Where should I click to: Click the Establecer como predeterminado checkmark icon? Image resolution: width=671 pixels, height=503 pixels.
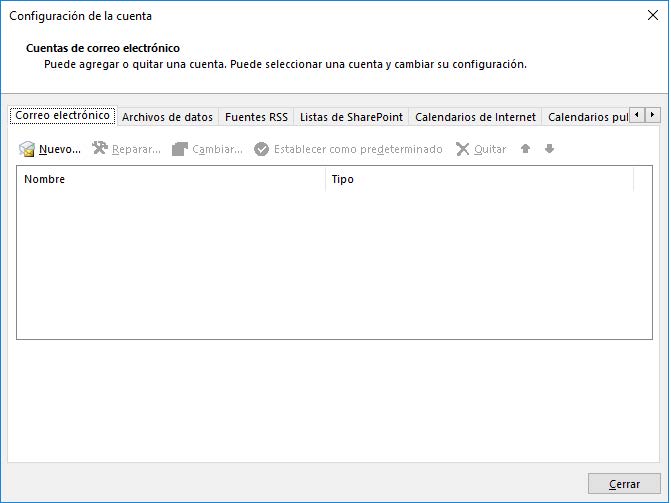pyautogui.click(x=261, y=149)
